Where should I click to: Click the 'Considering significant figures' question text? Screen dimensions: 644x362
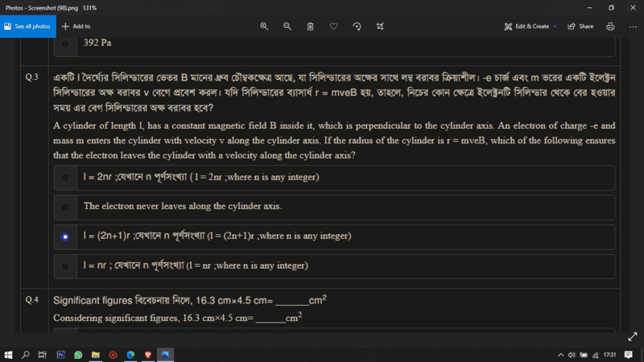pyautogui.click(x=177, y=317)
